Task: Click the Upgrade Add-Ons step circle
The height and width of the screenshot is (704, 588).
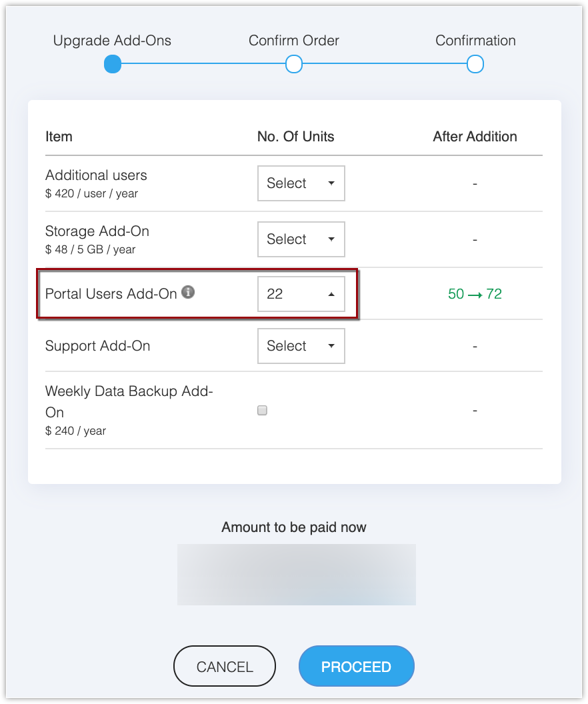Action: 113,65
